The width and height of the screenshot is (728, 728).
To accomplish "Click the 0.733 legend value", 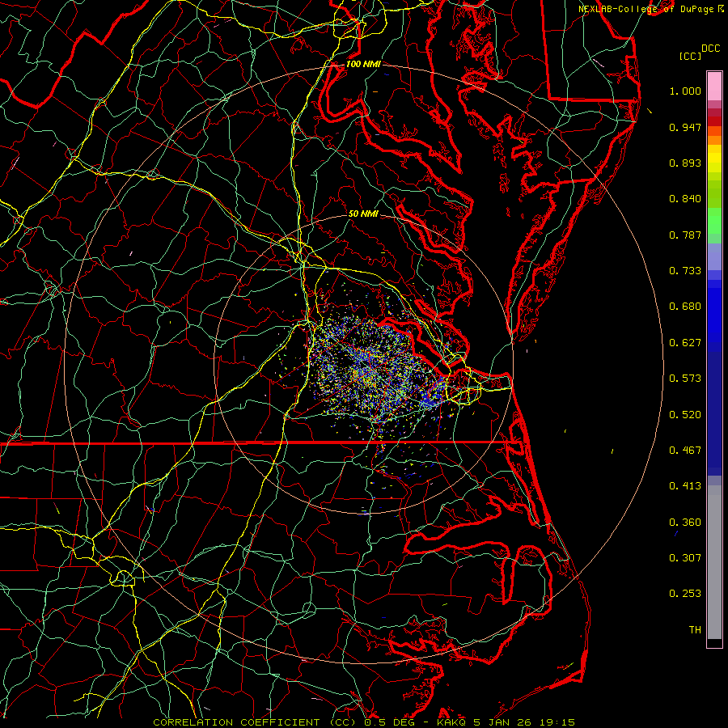I will click(685, 271).
